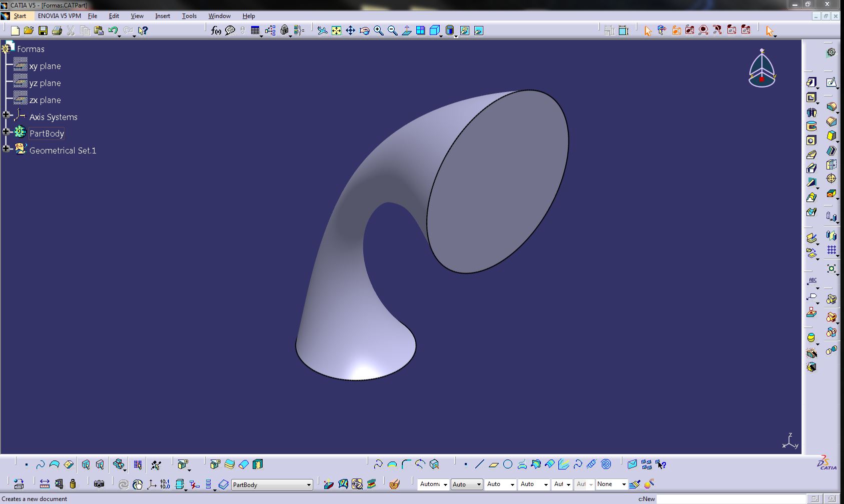844x504 pixels.
Task: Click Swap Visible Space icon
Action: point(479,31)
